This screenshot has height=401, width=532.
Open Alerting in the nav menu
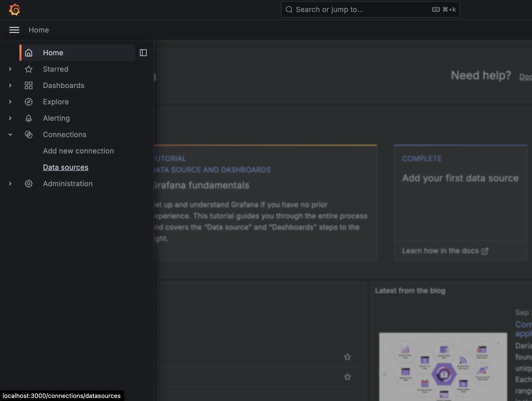click(x=56, y=118)
